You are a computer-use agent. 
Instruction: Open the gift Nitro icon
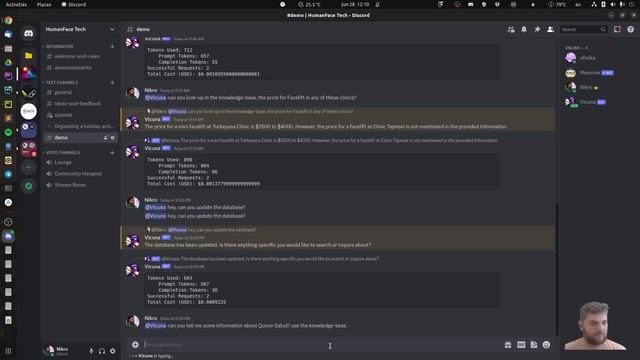[x=508, y=345]
